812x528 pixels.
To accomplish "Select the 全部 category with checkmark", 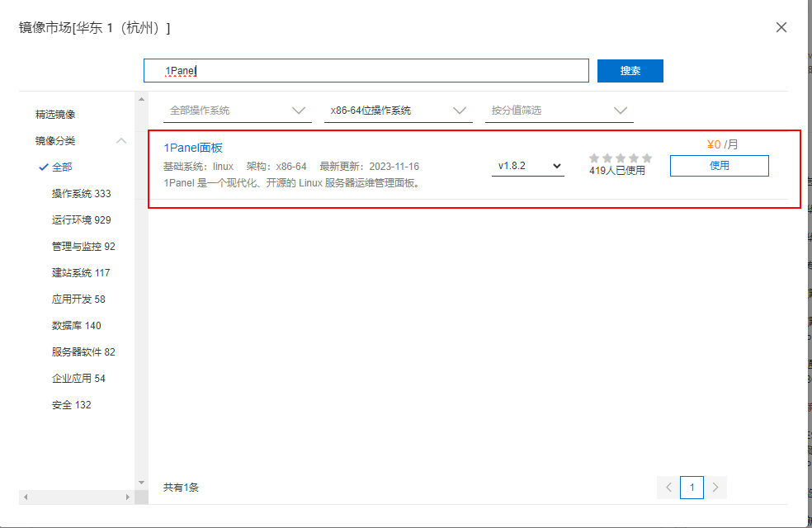I will (62, 167).
